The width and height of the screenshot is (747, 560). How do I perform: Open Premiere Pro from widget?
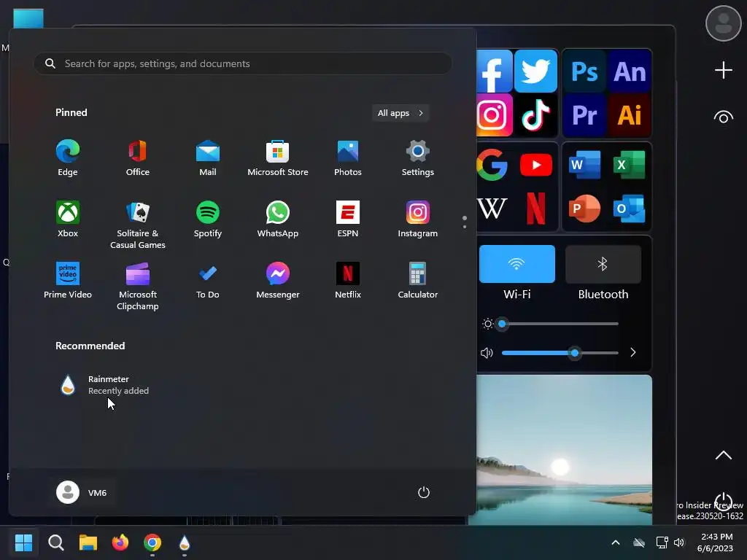coord(584,114)
